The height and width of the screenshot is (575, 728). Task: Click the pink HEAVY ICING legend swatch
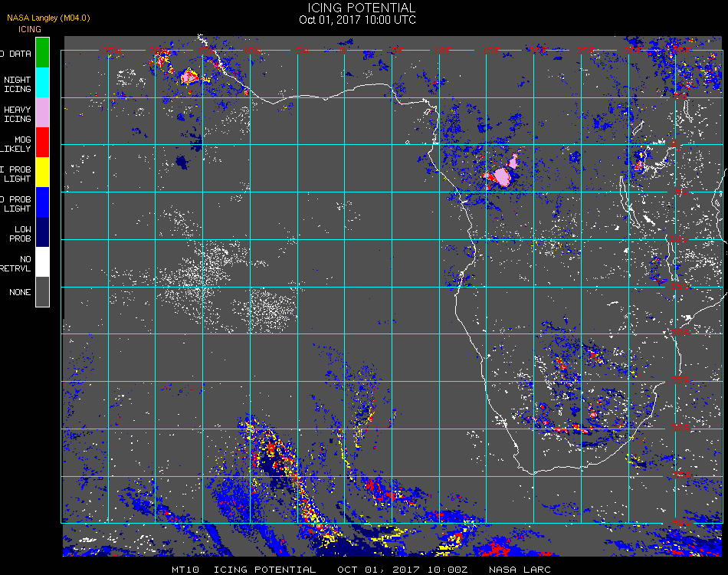coord(42,112)
